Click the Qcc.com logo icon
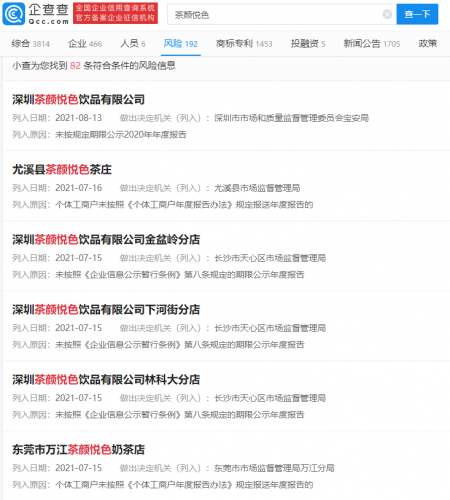450x500 pixels. click(14, 14)
